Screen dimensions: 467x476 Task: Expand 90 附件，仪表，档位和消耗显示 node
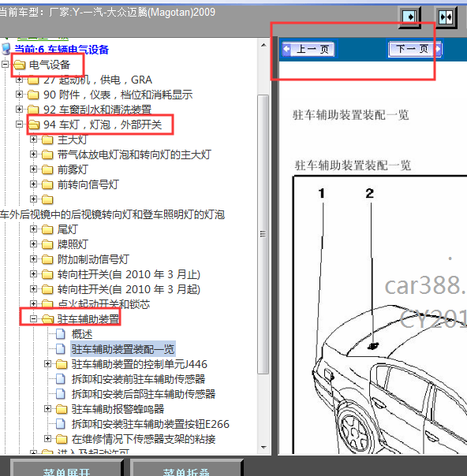pos(19,95)
